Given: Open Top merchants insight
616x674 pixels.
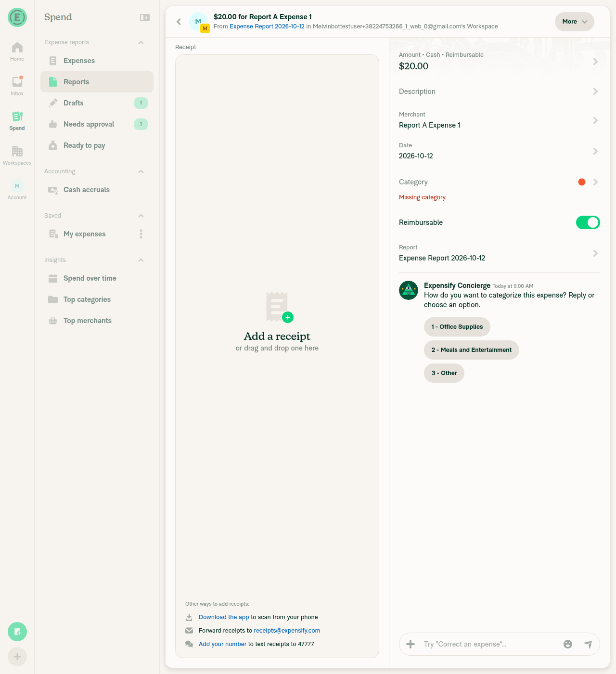Looking at the screenshot, I should coord(97,321).
